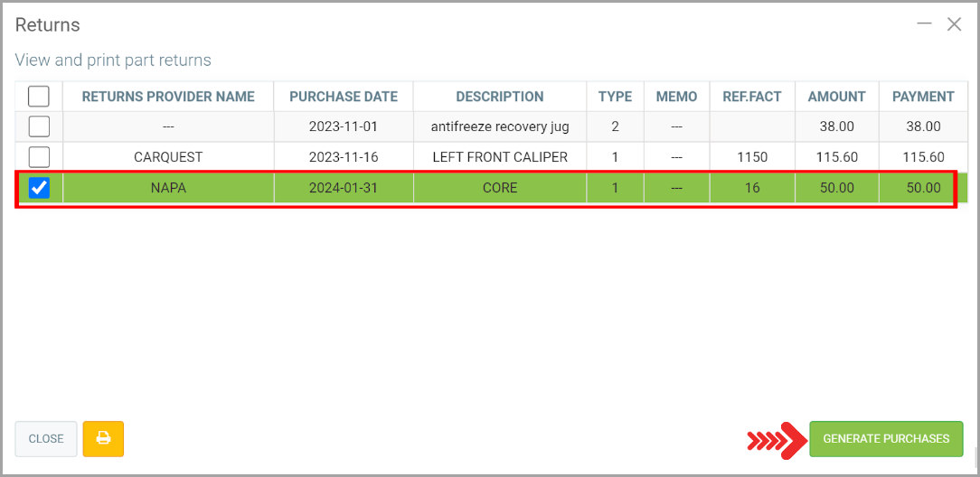The height and width of the screenshot is (477, 980).
Task: Click the 2023-11-01 purchase date cell
Action: tap(344, 126)
